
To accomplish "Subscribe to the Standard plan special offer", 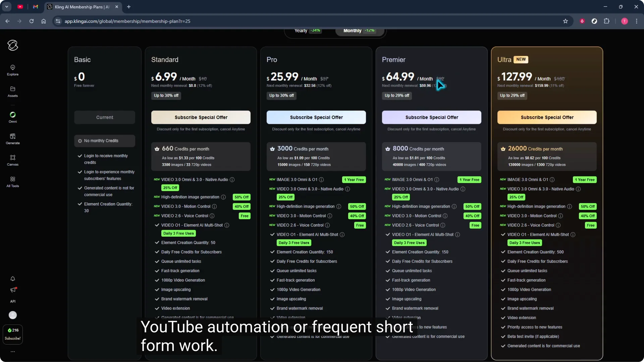I will click(x=201, y=117).
